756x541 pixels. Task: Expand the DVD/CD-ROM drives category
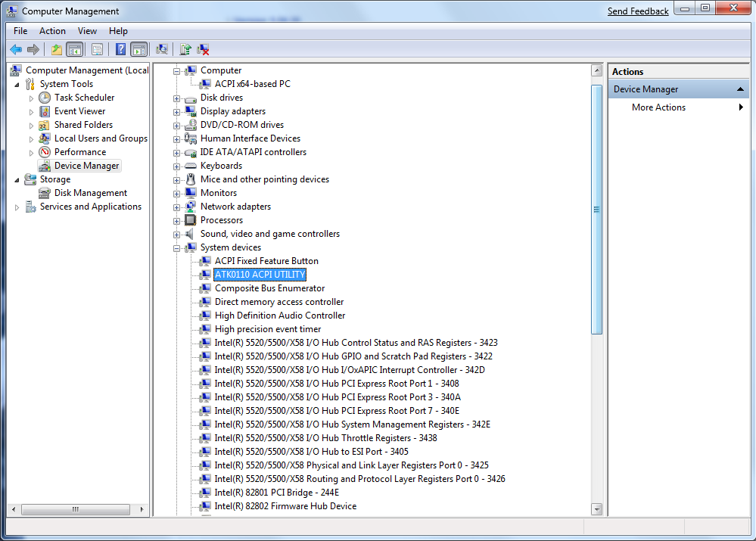pyautogui.click(x=177, y=126)
